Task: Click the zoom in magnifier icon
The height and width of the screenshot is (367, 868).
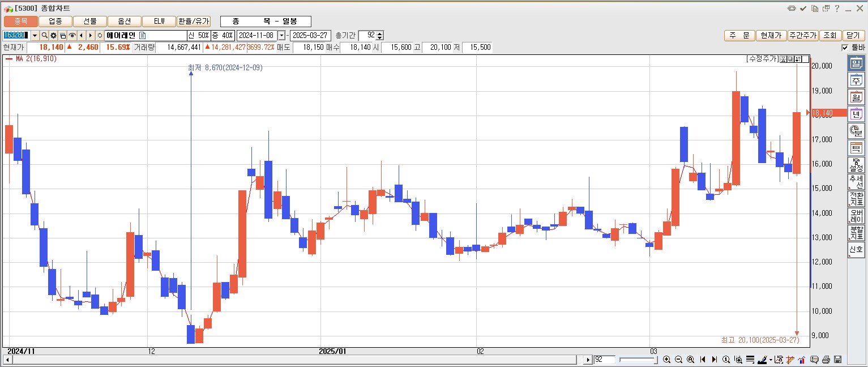Action: pyautogui.click(x=667, y=360)
